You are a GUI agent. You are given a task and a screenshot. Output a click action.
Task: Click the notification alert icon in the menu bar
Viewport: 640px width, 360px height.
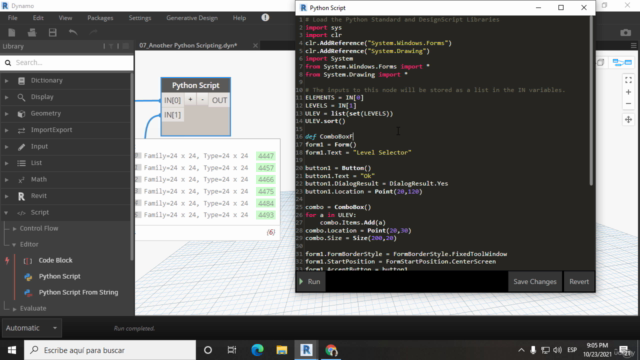[x=265, y=18]
